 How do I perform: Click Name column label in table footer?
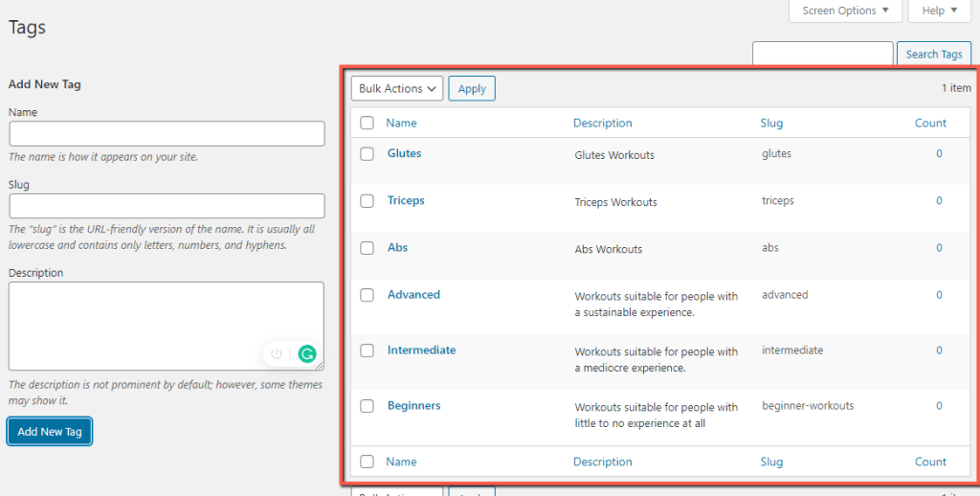401,462
